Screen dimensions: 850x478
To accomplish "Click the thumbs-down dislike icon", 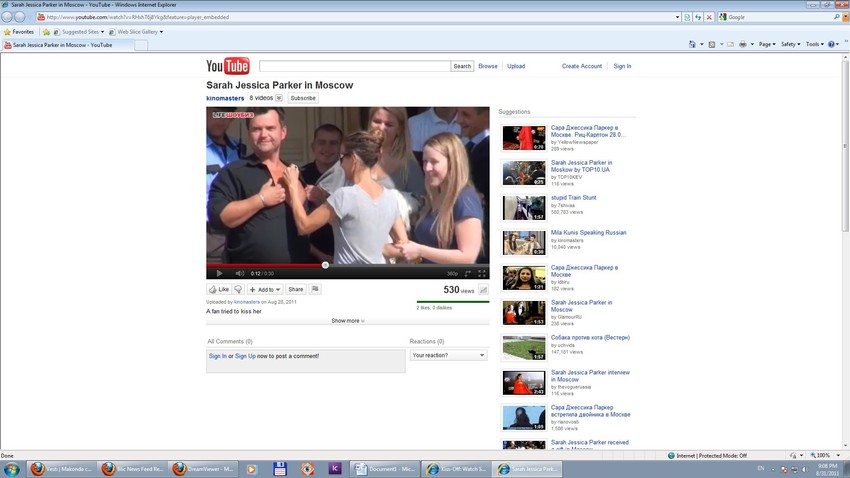I will click(x=238, y=289).
